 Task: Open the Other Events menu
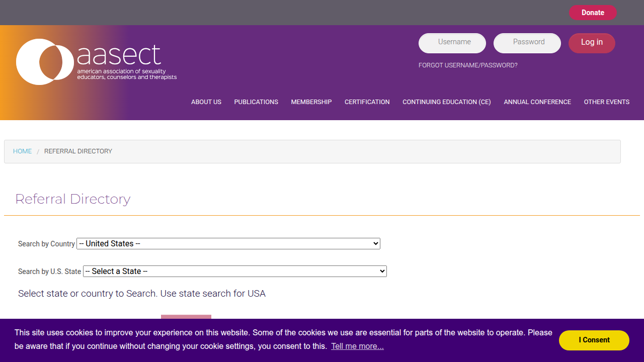[607, 102]
